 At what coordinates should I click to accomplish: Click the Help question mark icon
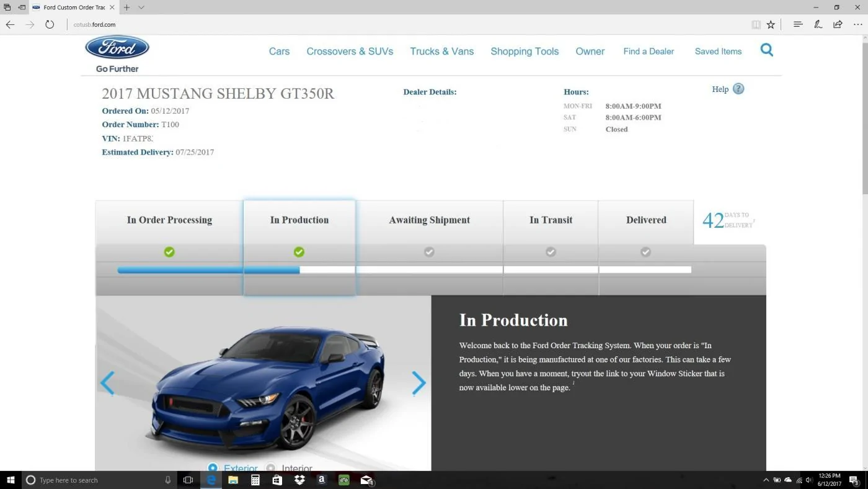pyautogui.click(x=738, y=89)
